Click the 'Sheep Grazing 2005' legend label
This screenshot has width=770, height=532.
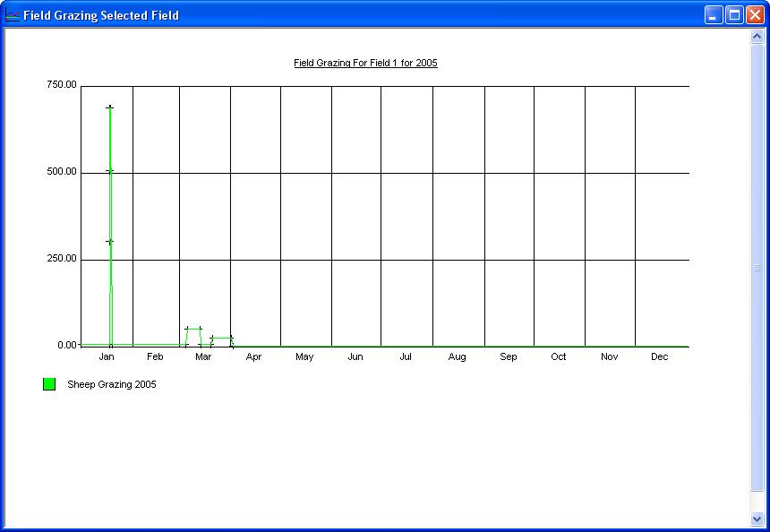coord(112,384)
